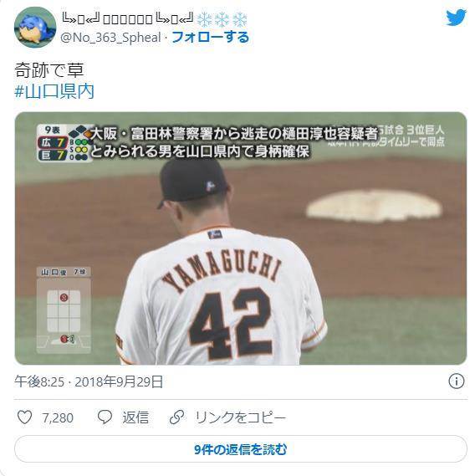This screenshot has height=476, width=475.
Task: Open the tweet info circle icon
Action: pyautogui.click(x=457, y=381)
